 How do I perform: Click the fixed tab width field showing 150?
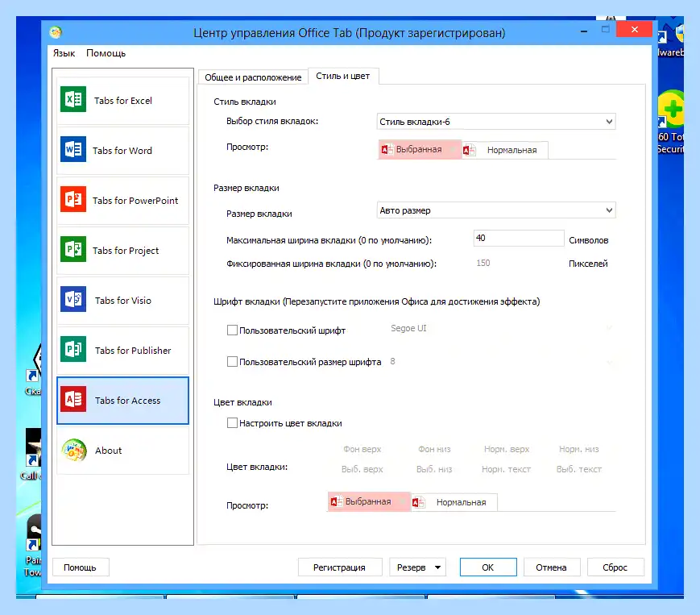click(x=519, y=263)
